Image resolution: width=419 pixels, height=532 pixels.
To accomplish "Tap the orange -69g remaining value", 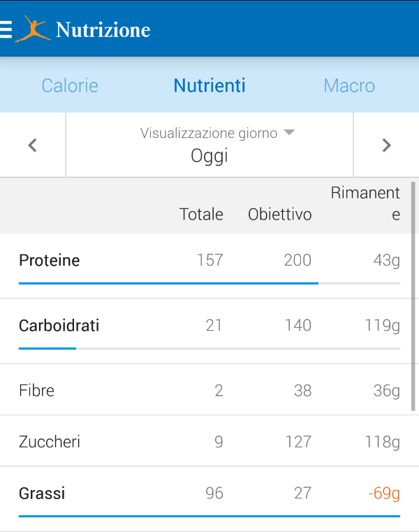I will pos(383,494).
